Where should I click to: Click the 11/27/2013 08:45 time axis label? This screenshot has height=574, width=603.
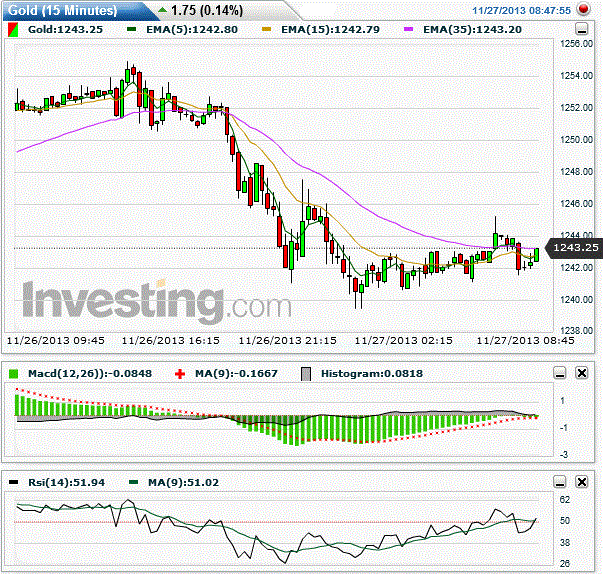tap(526, 341)
